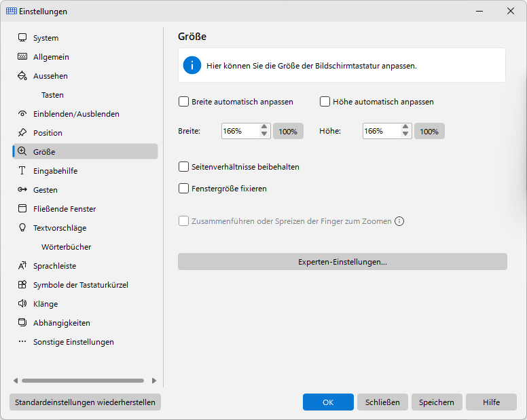Viewport: 527px width, 420px height.
Task: Reset Breite to 100%
Action: (288, 131)
